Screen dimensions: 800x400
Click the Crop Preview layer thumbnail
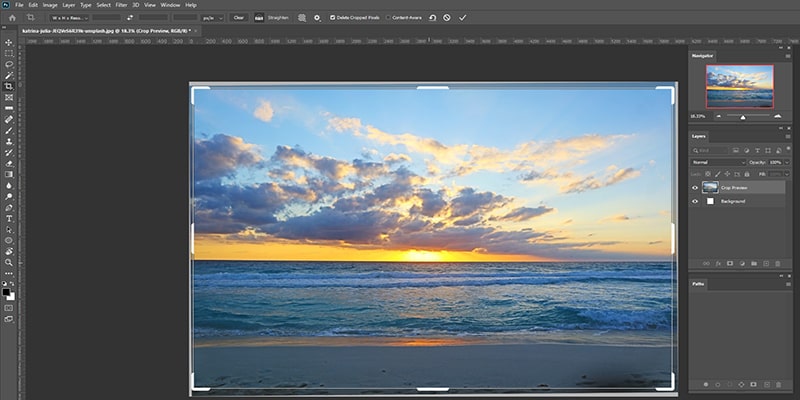click(x=710, y=187)
